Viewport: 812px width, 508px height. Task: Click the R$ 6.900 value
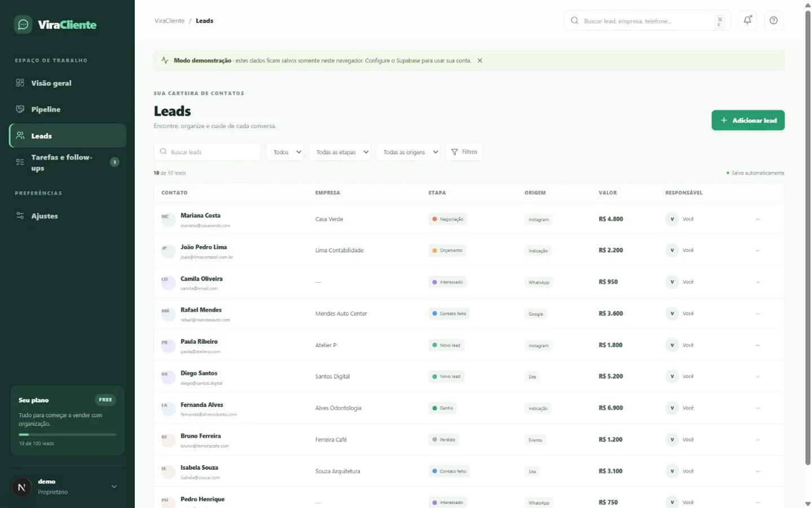tap(611, 408)
